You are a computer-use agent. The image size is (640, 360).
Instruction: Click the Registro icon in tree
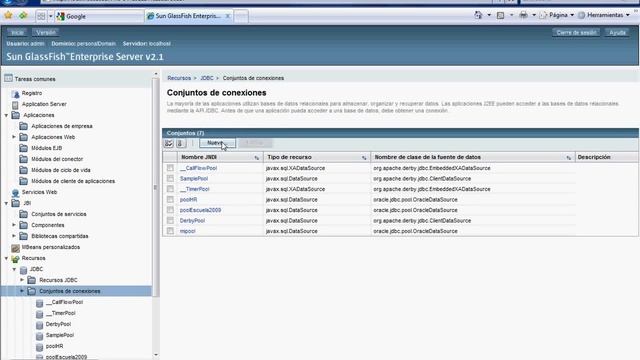(x=16, y=93)
